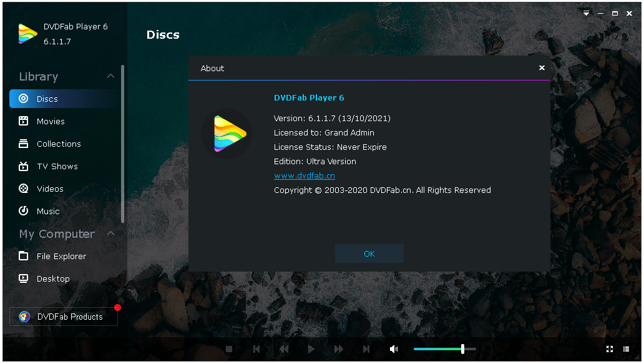
Task: Click the TV Shows television icon
Action: (24, 166)
